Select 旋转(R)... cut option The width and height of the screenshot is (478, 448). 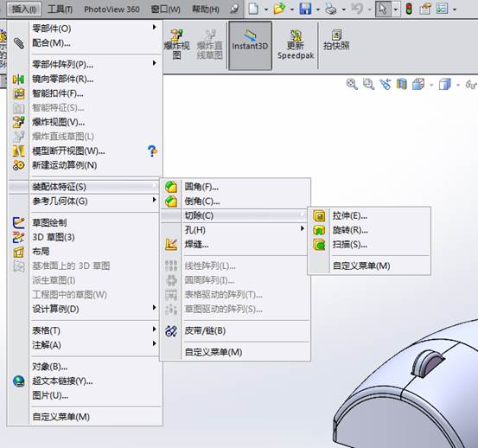[369, 230]
